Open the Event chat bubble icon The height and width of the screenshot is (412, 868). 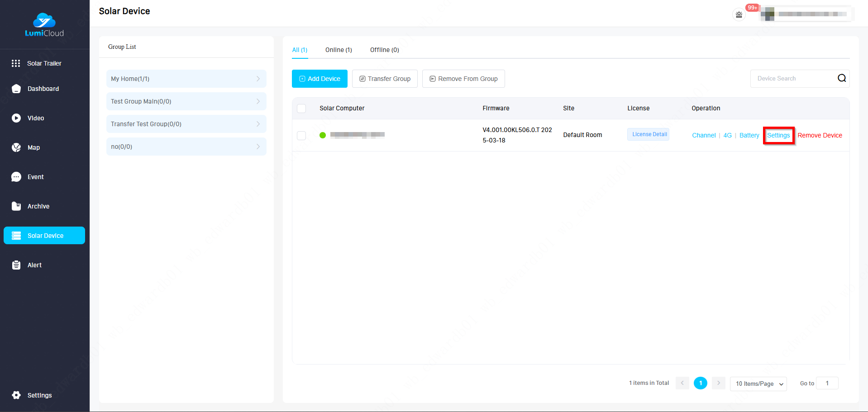16,177
